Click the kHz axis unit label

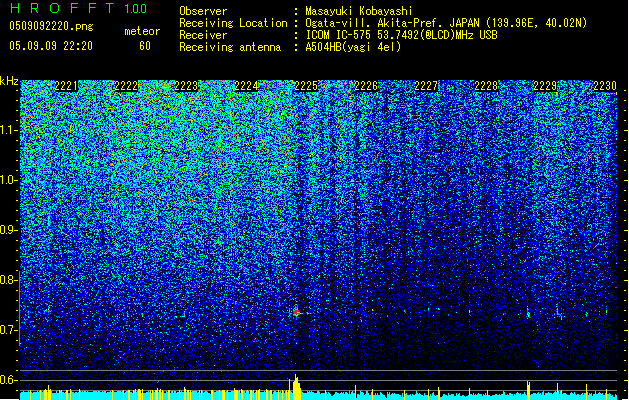click(9, 81)
